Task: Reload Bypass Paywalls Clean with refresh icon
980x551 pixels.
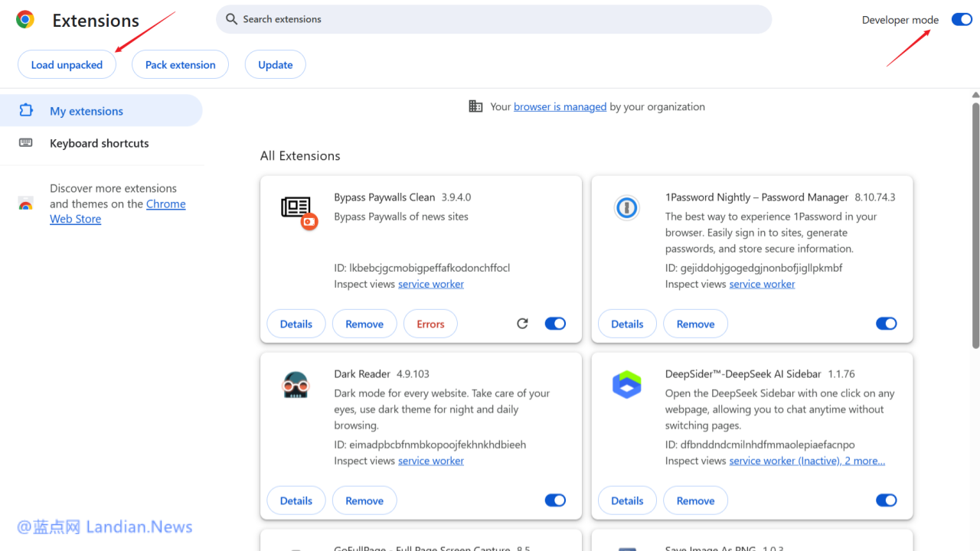Action: pos(522,324)
